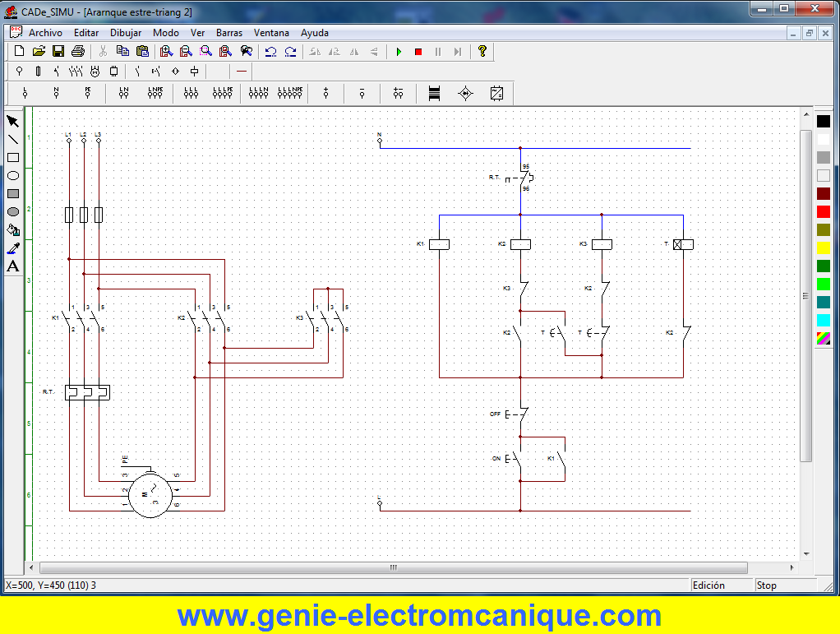This screenshot has height=634, width=840.
Task: Add the three-phase L L L supply
Action: coord(191,94)
